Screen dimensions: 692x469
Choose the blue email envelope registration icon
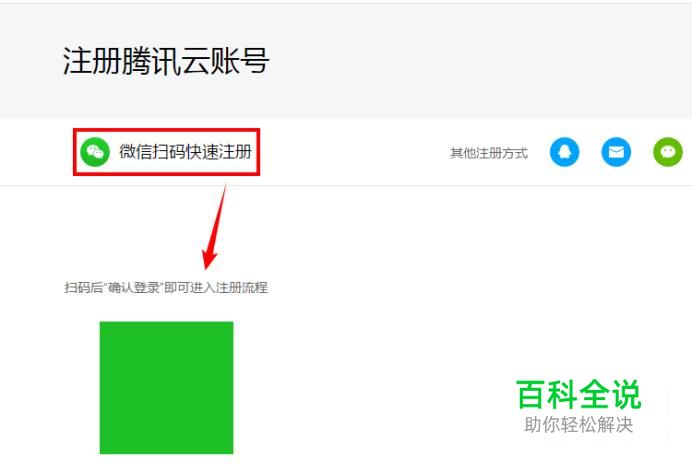[616, 152]
